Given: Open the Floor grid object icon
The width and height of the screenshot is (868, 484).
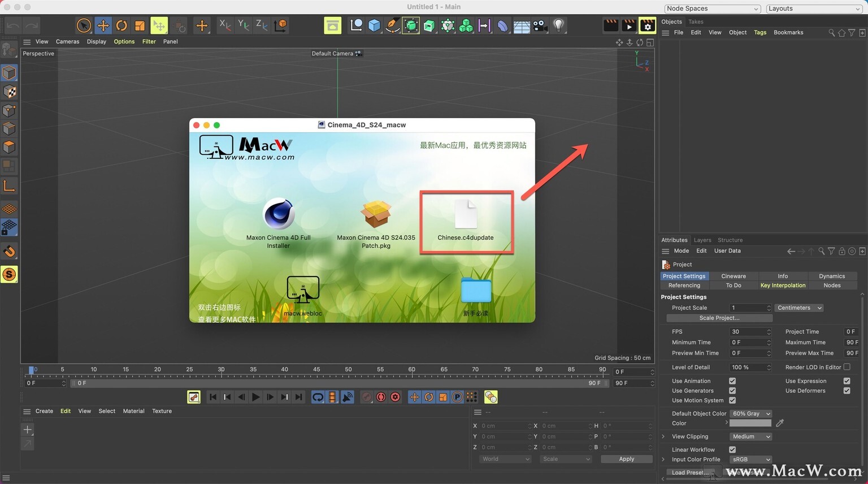Looking at the screenshot, I should tap(522, 26).
